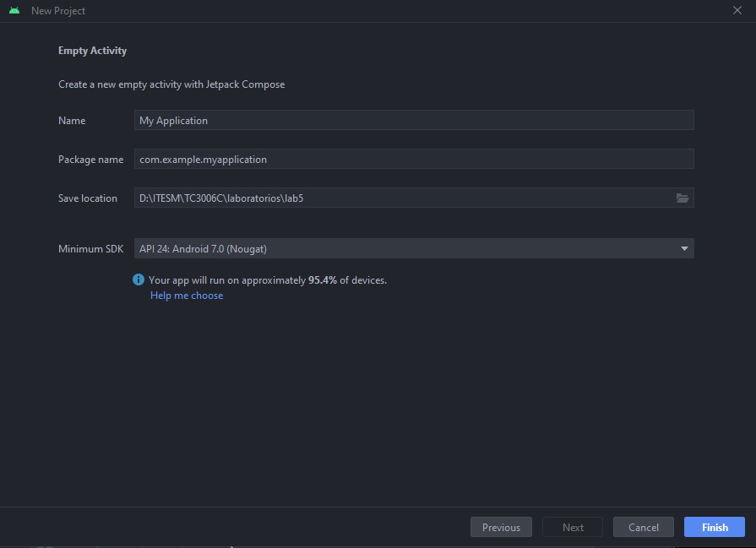Click the Android logo in the title bar

tap(14, 11)
